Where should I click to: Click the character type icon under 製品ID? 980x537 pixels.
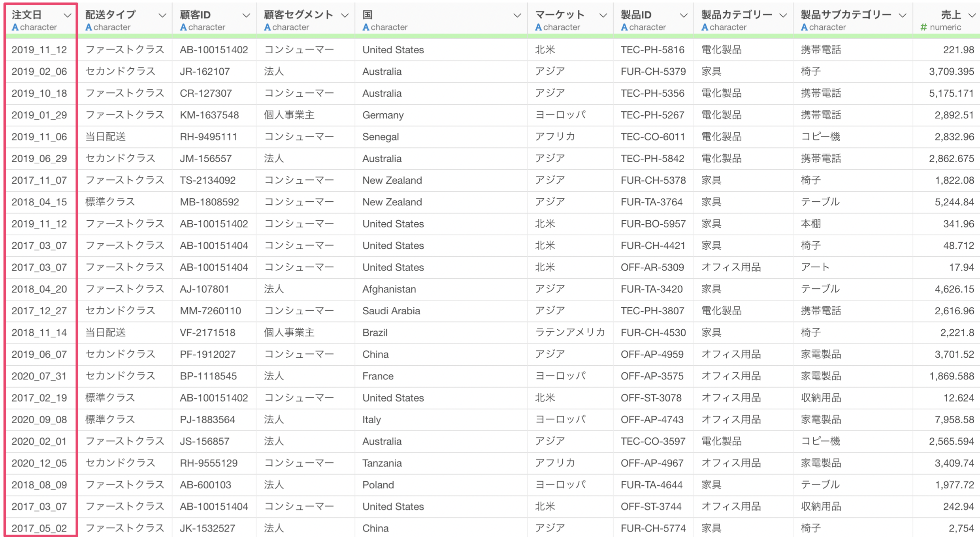click(624, 27)
